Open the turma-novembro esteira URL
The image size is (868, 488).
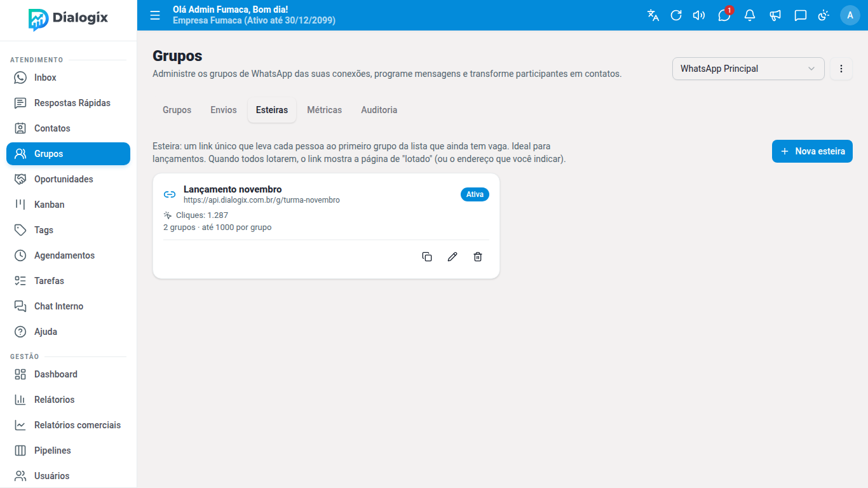(x=262, y=200)
